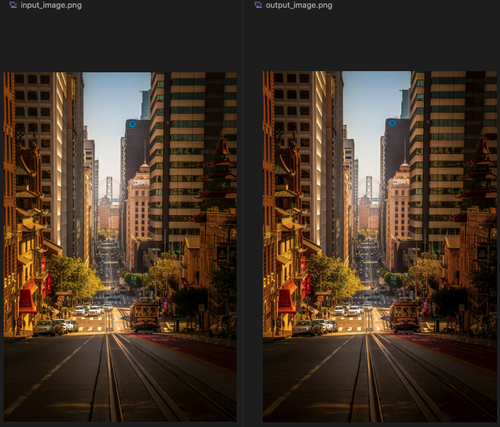Select the output_image.png tab label
Viewport: 500px width, 427px height.
tap(299, 5)
